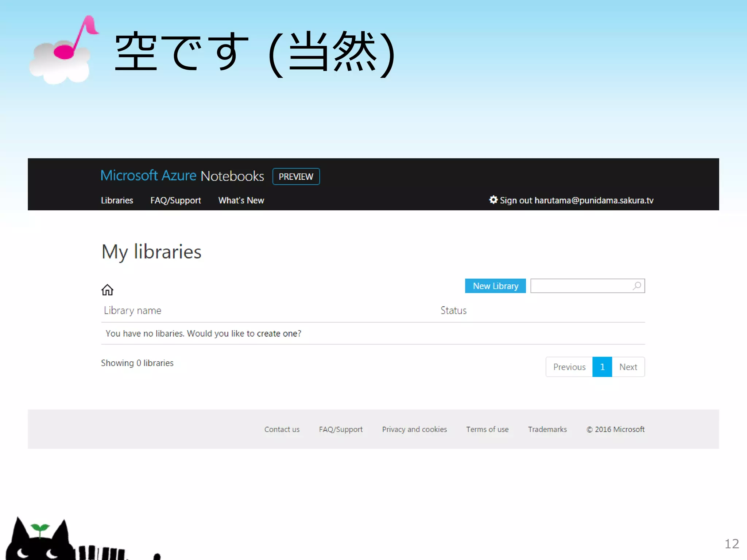Image resolution: width=747 pixels, height=560 pixels.
Task: Click the Previous page button
Action: point(569,367)
